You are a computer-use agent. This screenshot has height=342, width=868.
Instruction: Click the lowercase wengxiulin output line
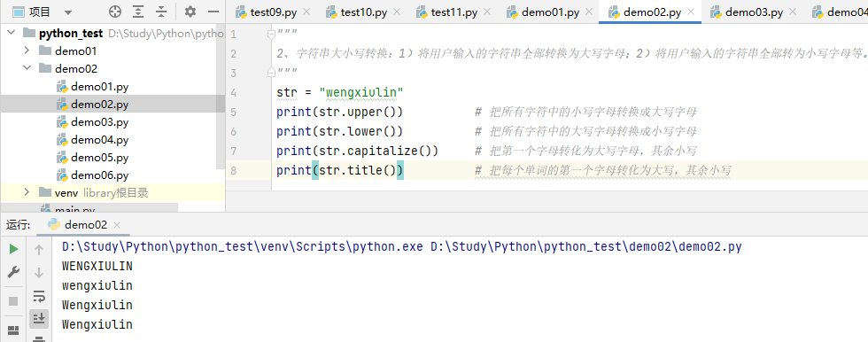point(97,285)
